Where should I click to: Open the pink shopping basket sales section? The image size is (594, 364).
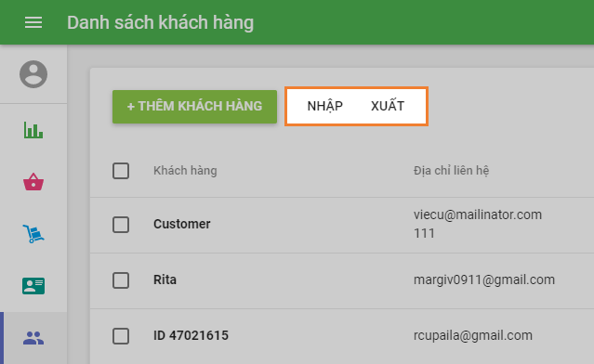point(33,182)
